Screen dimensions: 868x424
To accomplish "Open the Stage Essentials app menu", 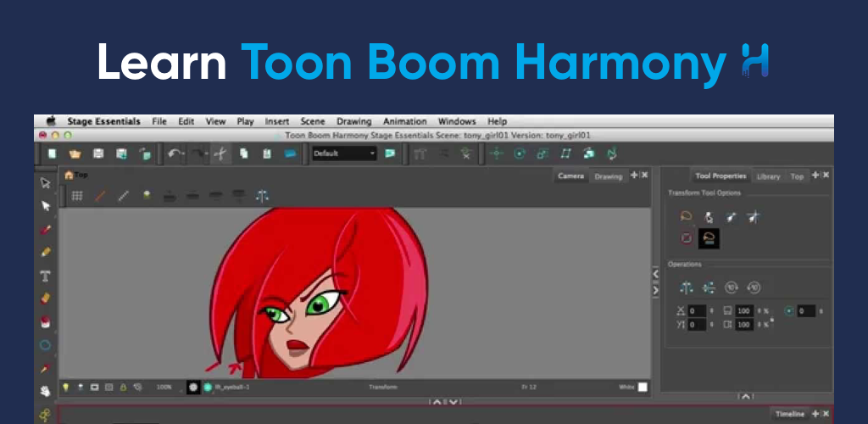I will [104, 121].
